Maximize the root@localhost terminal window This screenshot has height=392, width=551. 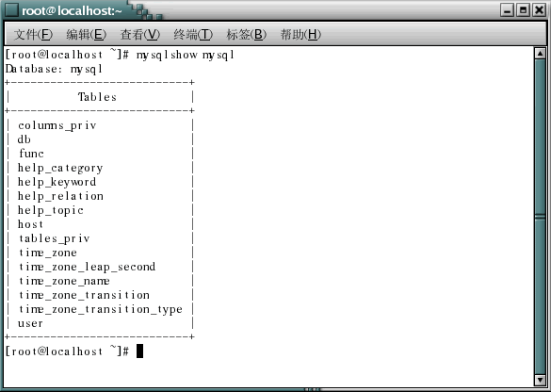[x=524, y=10]
